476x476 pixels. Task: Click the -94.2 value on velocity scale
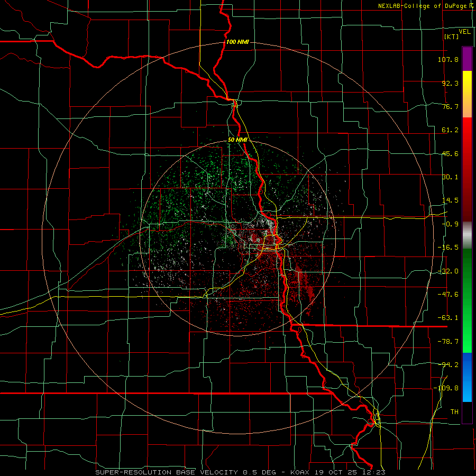click(x=448, y=365)
